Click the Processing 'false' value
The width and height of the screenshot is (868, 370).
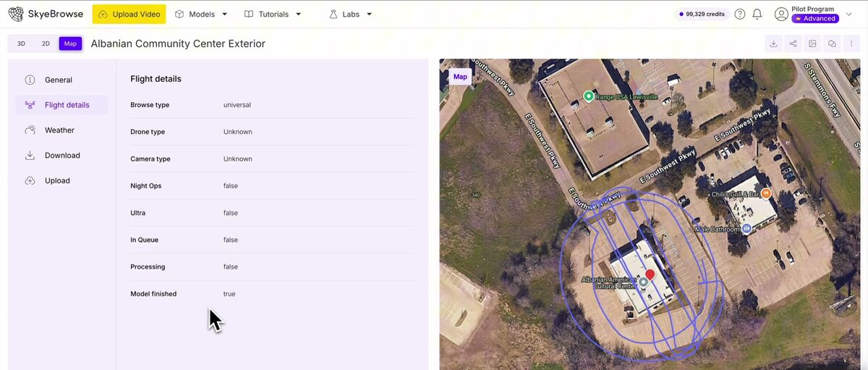231,266
